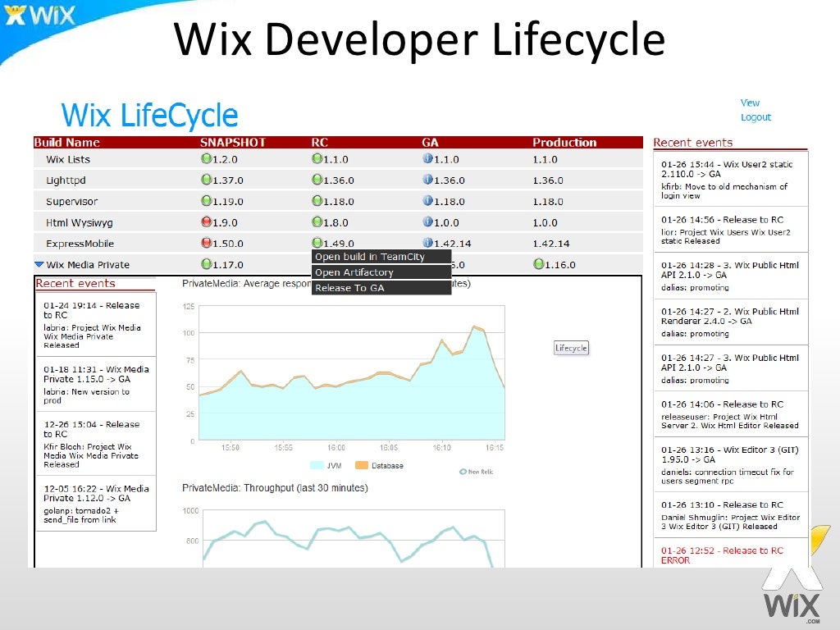Open event 01-26 13:10 Release to RC
This screenshot has width=840, height=630.
pos(731,515)
